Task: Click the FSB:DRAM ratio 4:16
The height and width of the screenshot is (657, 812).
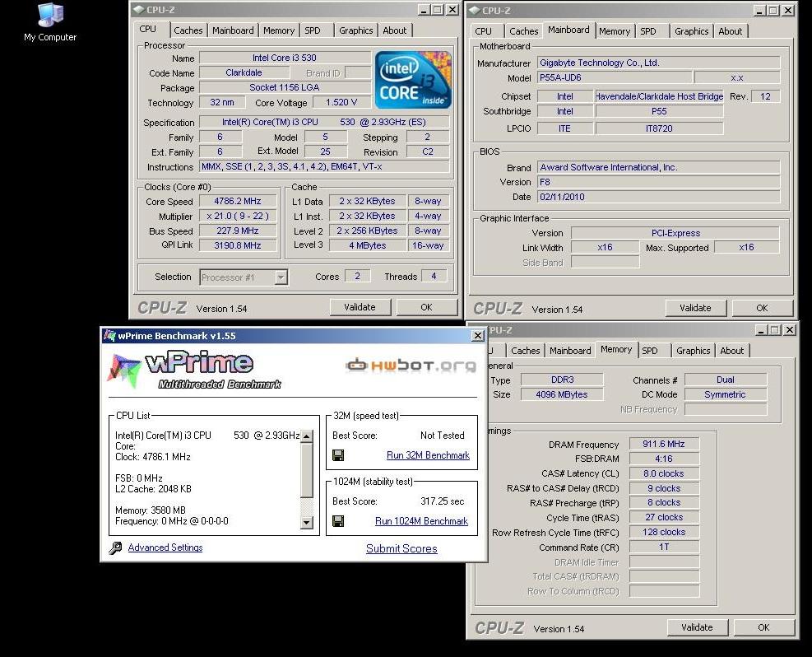Action: click(x=664, y=459)
